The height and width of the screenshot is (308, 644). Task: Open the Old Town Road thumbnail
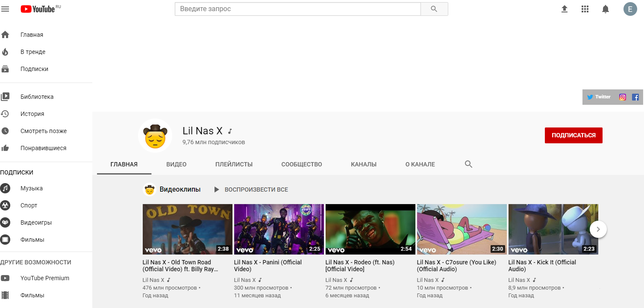pos(188,229)
